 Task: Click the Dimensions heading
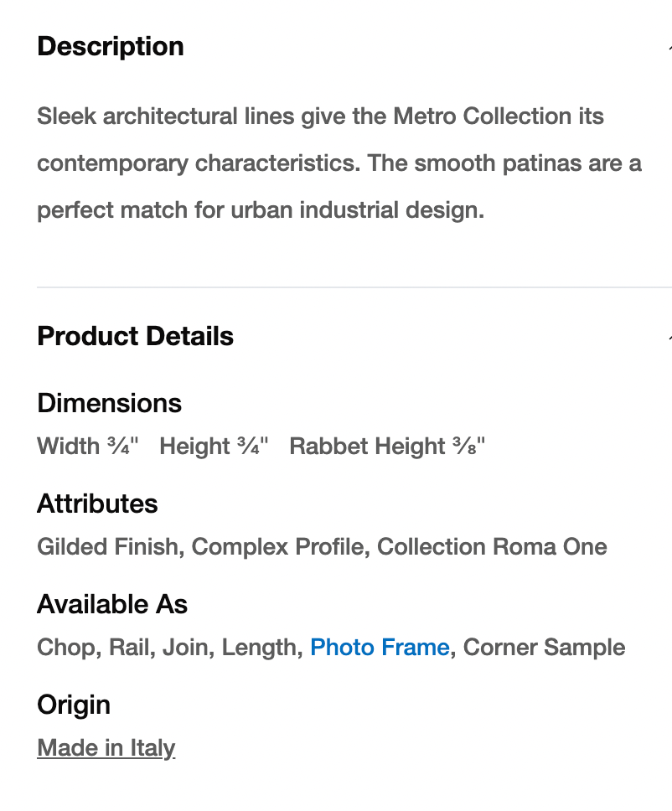click(110, 403)
